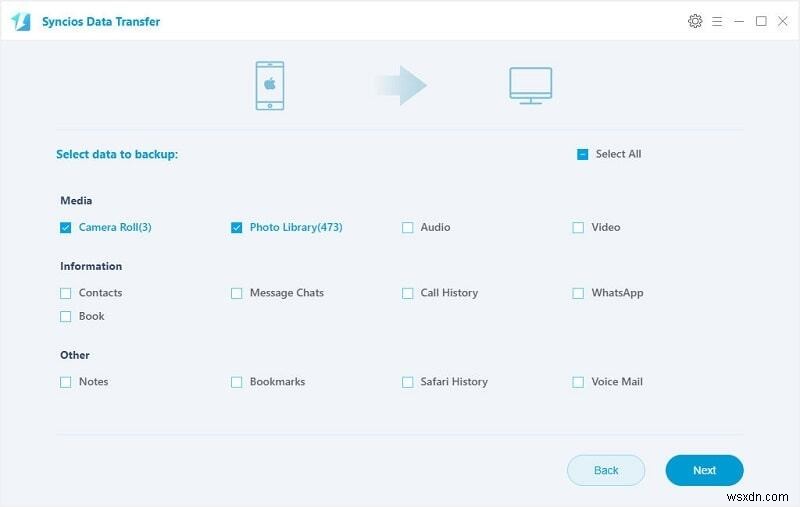The image size is (800, 507).
Task: Select the Book checkbox
Action: [65, 316]
